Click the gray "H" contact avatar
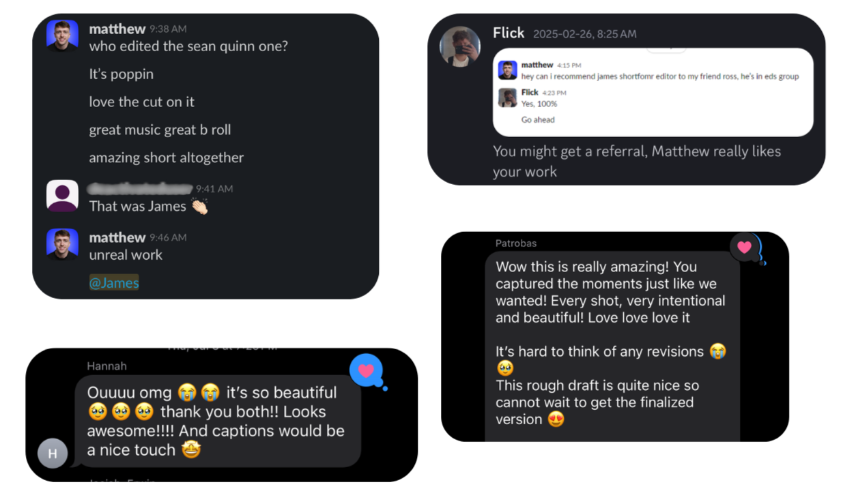 click(x=53, y=454)
